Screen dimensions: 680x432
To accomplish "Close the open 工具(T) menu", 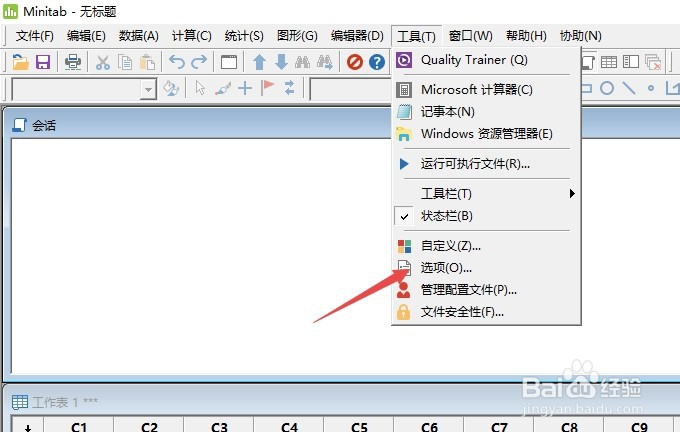I will tap(416, 36).
